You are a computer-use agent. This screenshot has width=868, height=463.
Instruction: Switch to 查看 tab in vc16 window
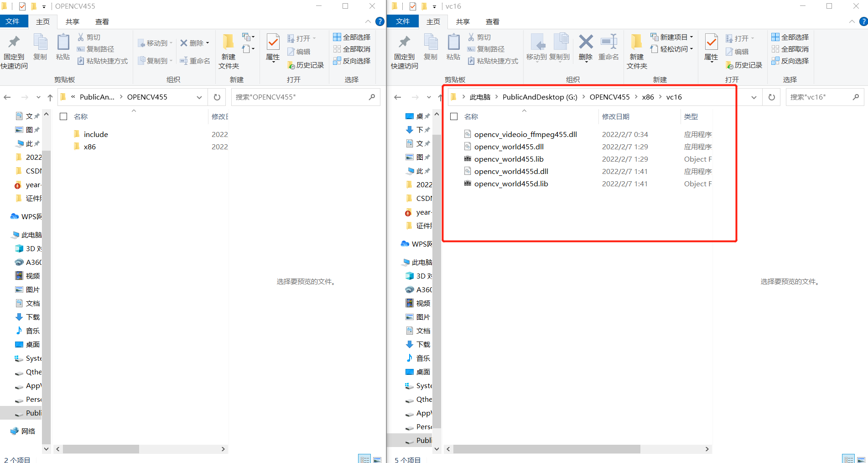tap(492, 21)
